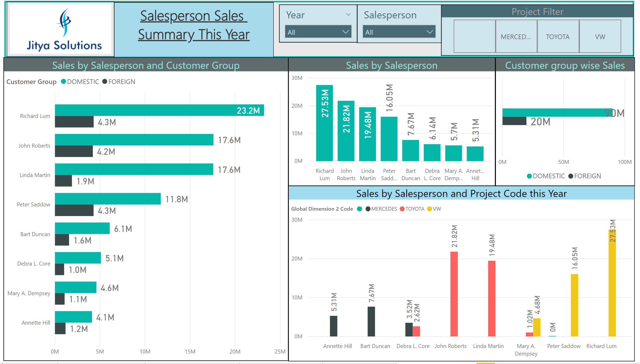This screenshot has height=364, width=640.
Task: Select the TOYOTA project filter tile
Action: coord(558,37)
